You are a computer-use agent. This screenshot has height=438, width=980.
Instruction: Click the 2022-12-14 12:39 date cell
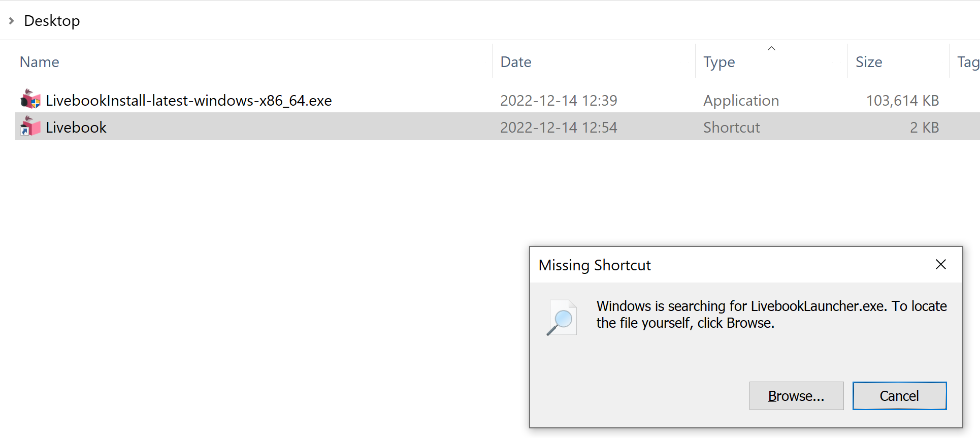(x=559, y=101)
